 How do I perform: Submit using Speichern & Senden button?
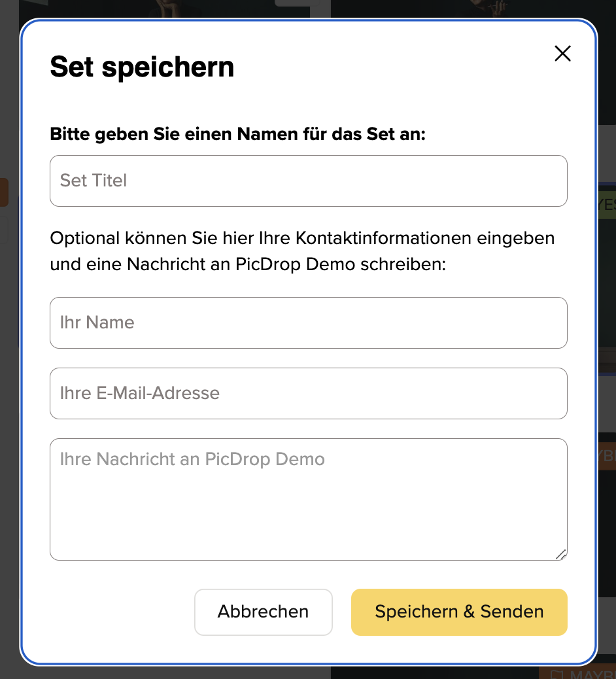[x=459, y=612]
